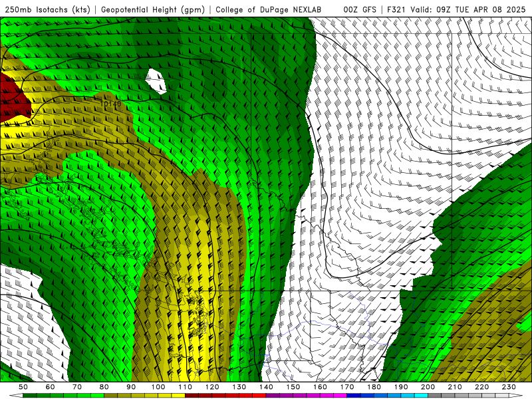The width and height of the screenshot is (532, 399).
Task: Click the "College of DuPage NEXLAB" label
Action: [x=269, y=10]
